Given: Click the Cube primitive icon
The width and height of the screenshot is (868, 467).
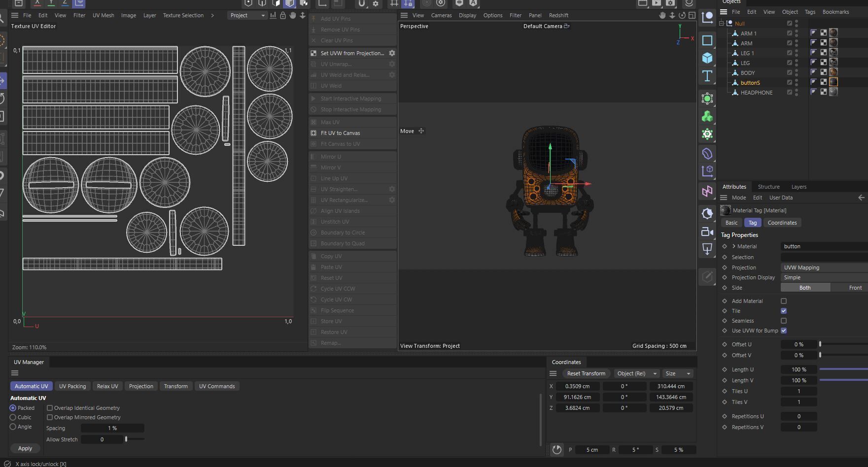Looking at the screenshot, I should coord(707,58).
